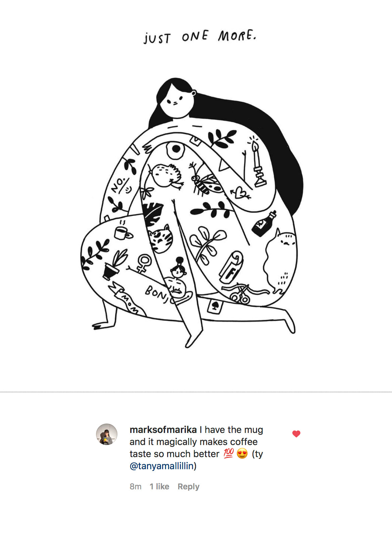392x538 pixels.
Task: Click the heart-eyes emoji in comment
Action: [242, 453]
